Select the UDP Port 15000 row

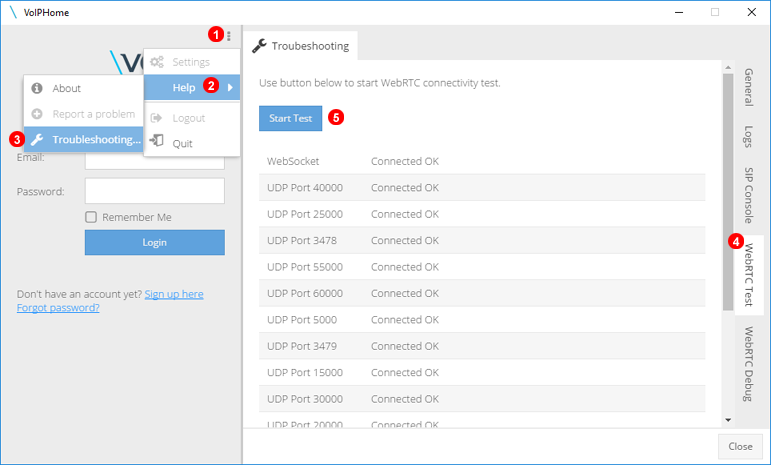[x=482, y=373]
